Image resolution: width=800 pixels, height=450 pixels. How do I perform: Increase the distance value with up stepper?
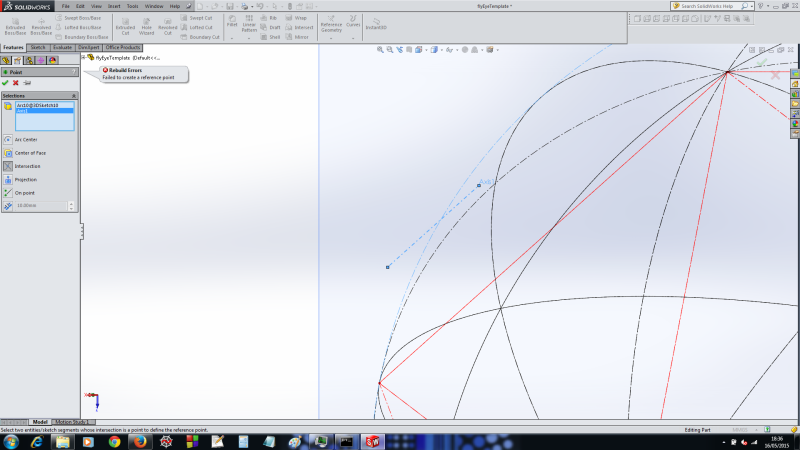(x=71, y=203)
